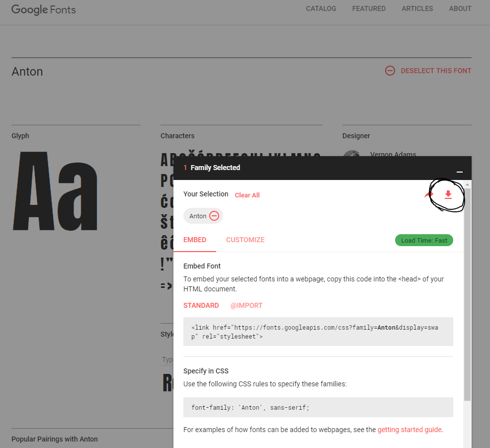Open the ARTICLES navigation item
490x448 pixels.
[417, 9]
